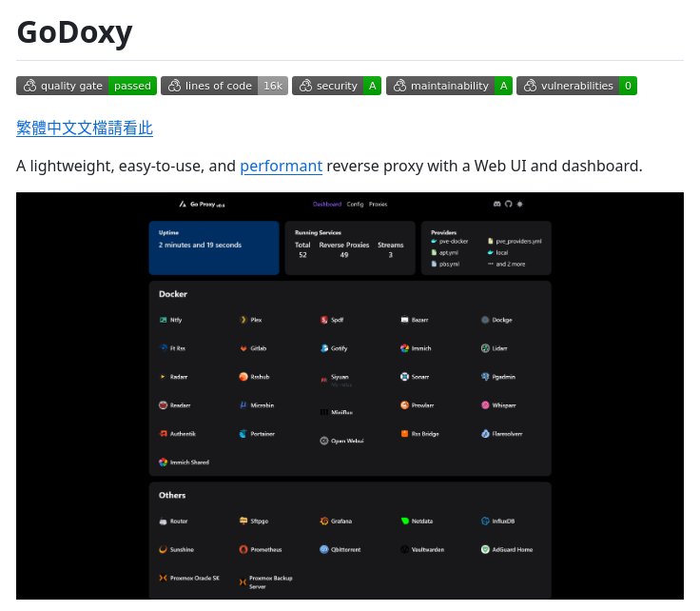
Task: Click the Portainer app icon
Action: (243, 434)
